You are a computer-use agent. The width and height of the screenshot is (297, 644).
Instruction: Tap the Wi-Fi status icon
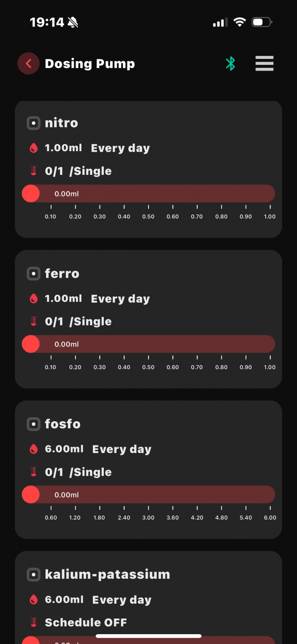point(240,22)
